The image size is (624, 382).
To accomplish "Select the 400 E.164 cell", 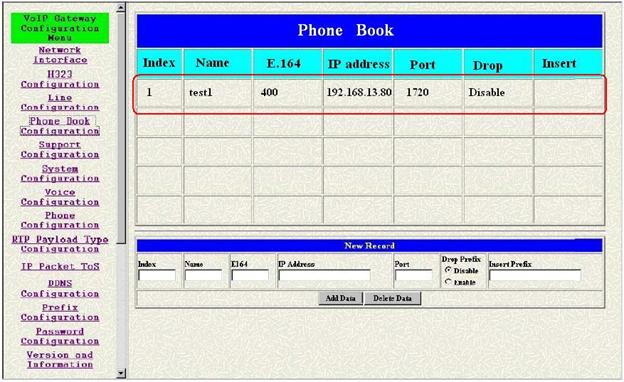I will (288, 93).
